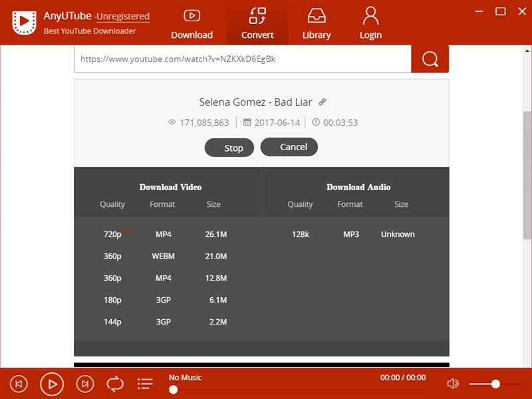Toggle the repeat loop icon
Viewport: 532px width, 399px height.
pos(115,384)
